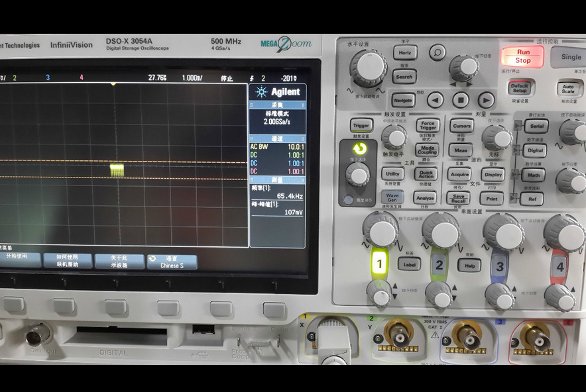This screenshot has height=392, width=586.
Task: Open the Display key
Action: click(493, 174)
